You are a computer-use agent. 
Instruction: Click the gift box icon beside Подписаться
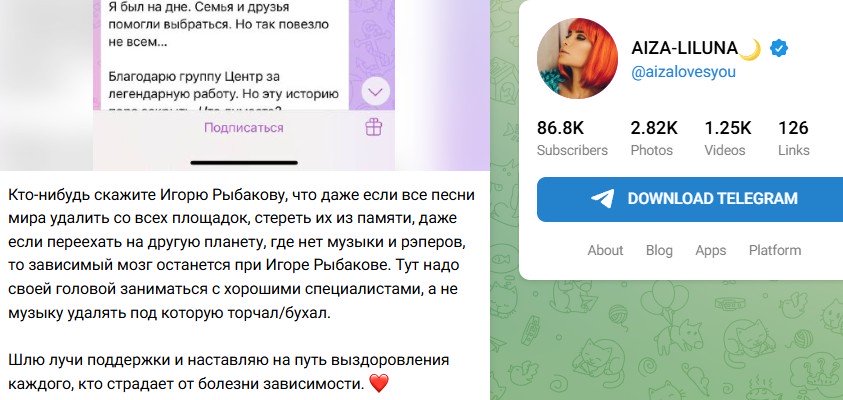point(374,127)
